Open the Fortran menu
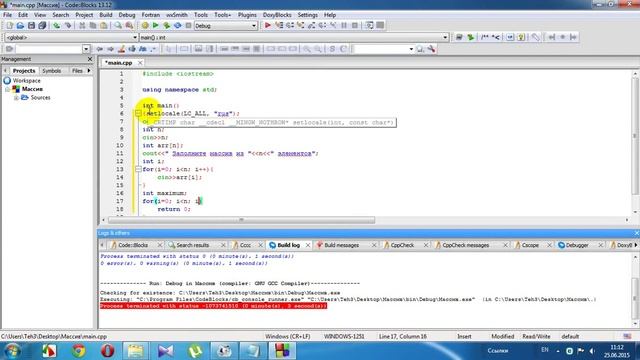Image resolution: width=640 pixels, height=360 pixels. pos(151,15)
